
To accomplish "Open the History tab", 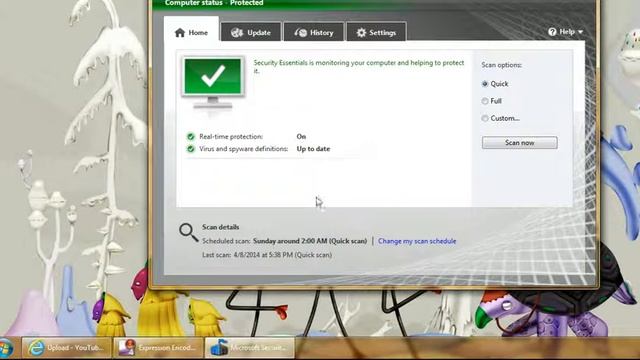I will pyautogui.click(x=313, y=32).
